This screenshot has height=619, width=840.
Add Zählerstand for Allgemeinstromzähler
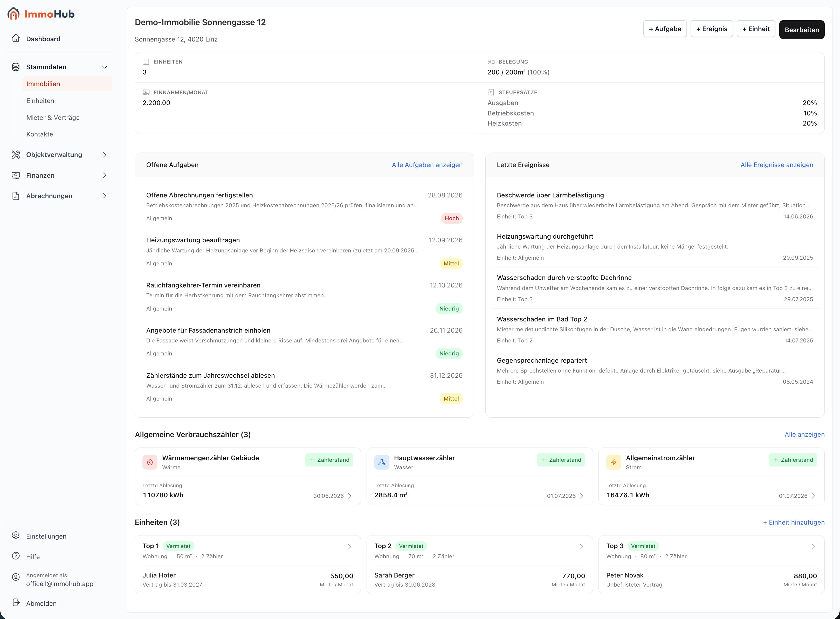pos(793,460)
